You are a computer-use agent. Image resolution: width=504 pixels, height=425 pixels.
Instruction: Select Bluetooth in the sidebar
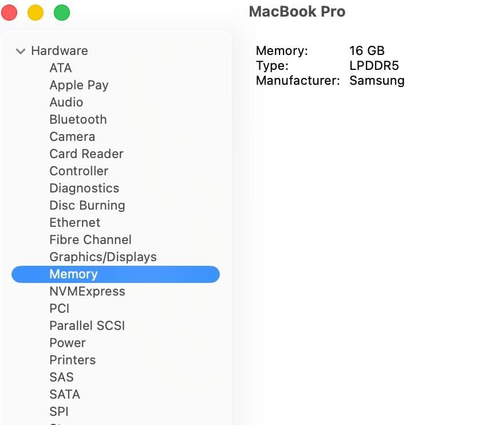point(78,119)
